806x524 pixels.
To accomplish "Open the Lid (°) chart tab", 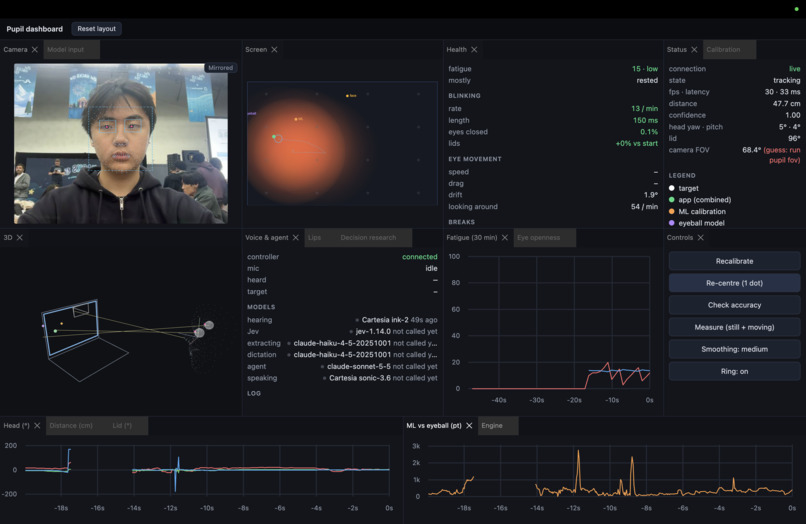I will [x=122, y=426].
